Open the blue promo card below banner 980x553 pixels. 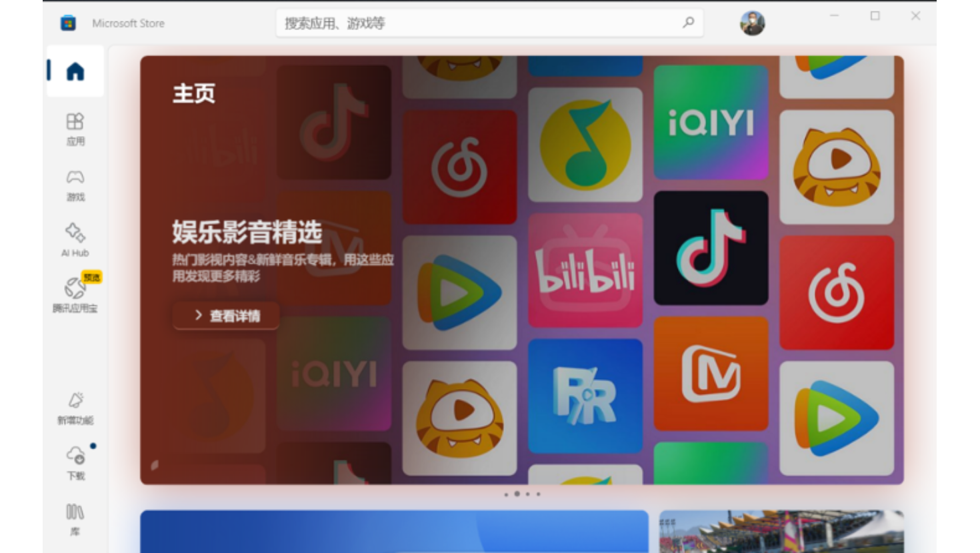[x=393, y=531]
